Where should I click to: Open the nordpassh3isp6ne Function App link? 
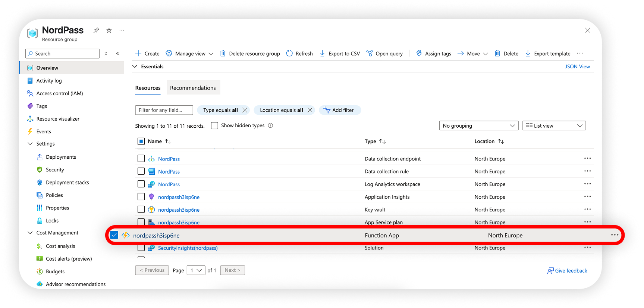pos(156,236)
